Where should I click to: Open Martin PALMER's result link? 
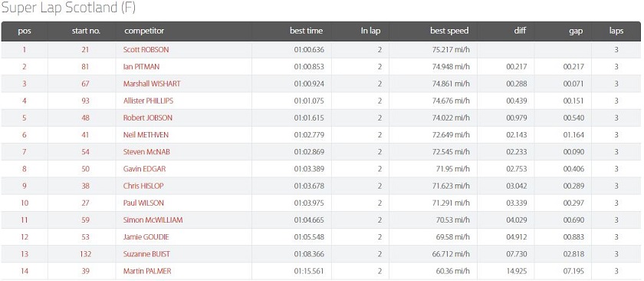(147, 271)
